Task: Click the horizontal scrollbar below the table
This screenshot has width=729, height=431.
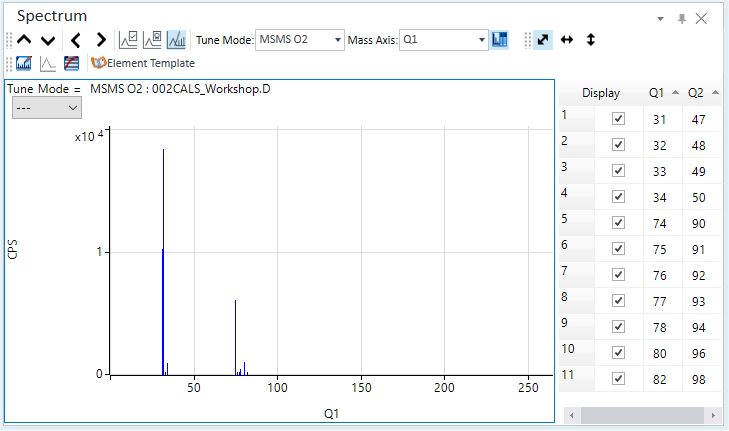Action: coord(642,415)
